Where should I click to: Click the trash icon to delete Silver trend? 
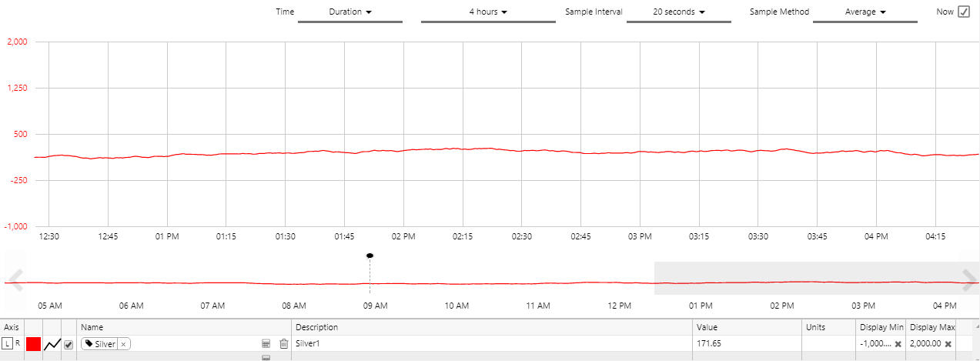[283, 344]
